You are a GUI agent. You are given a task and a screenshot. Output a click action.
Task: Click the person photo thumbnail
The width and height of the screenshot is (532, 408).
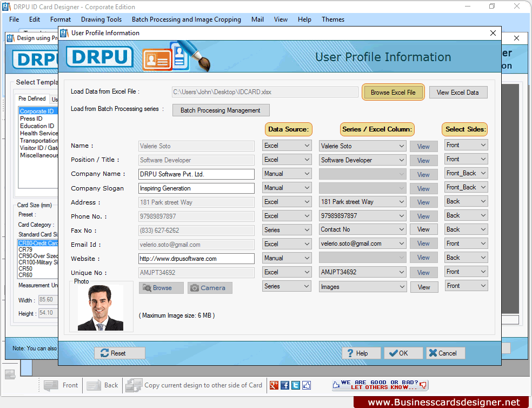point(101,307)
